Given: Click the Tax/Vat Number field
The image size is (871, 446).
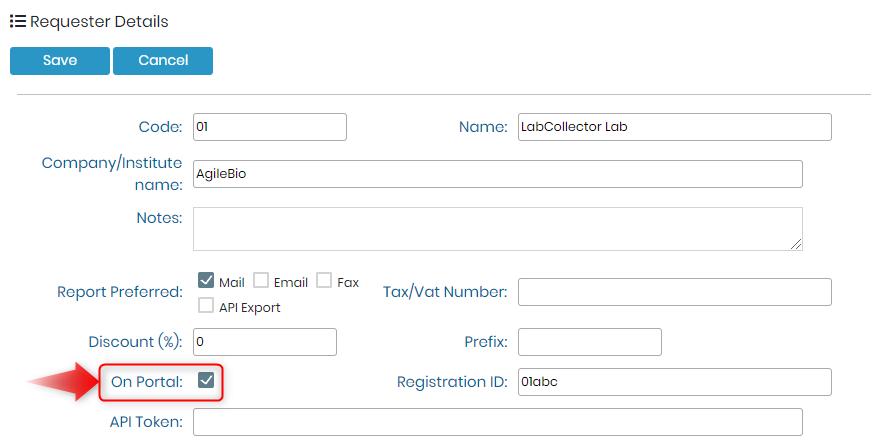Looking at the screenshot, I should [675, 292].
